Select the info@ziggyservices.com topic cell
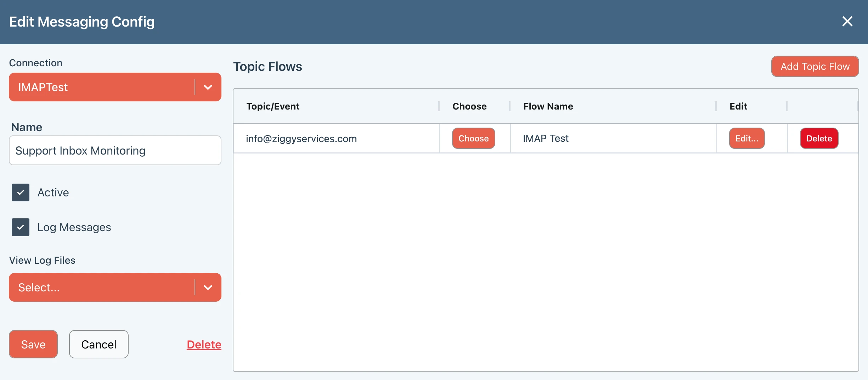This screenshot has width=868, height=380. (301, 139)
